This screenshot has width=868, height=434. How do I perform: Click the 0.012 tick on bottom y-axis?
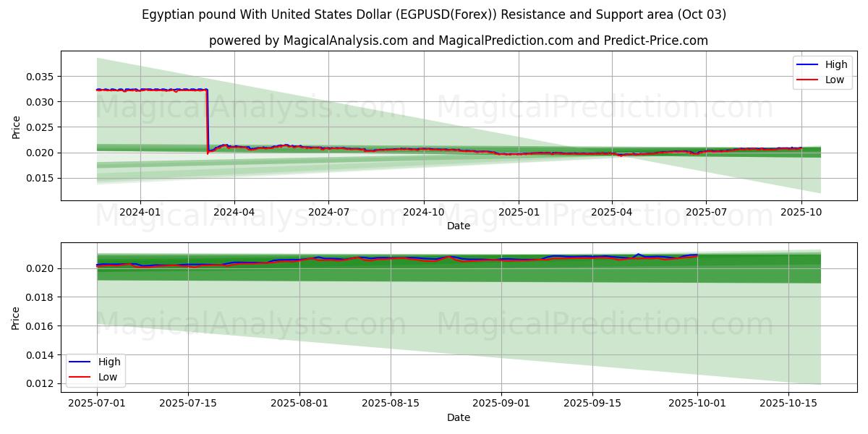point(40,383)
